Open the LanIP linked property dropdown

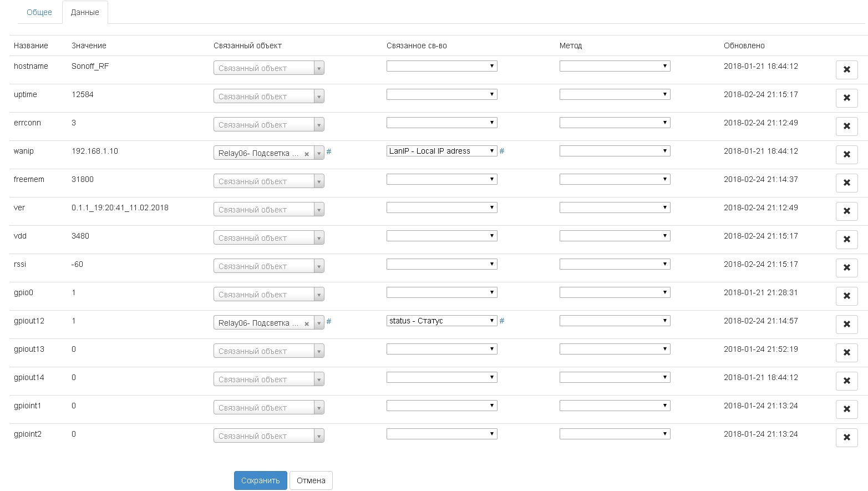[x=441, y=151]
